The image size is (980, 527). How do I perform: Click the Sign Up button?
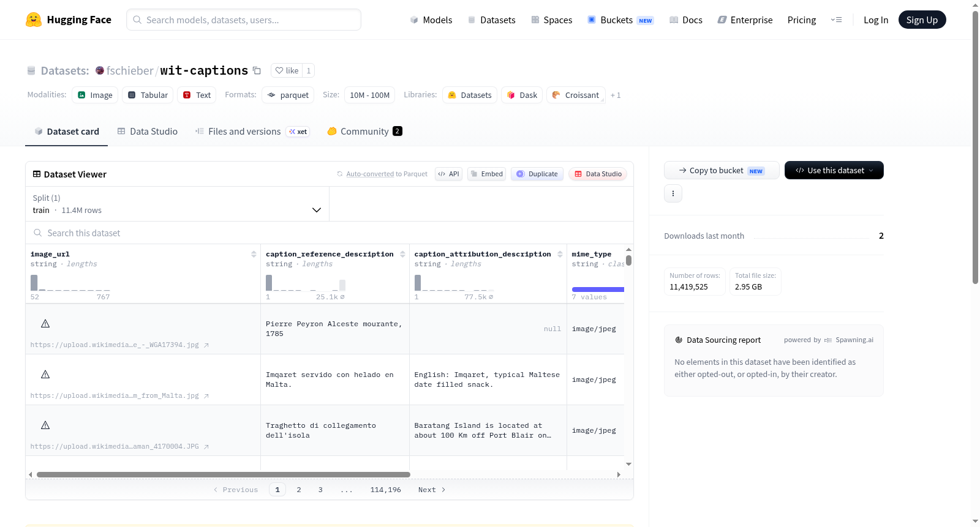[922, 20]
